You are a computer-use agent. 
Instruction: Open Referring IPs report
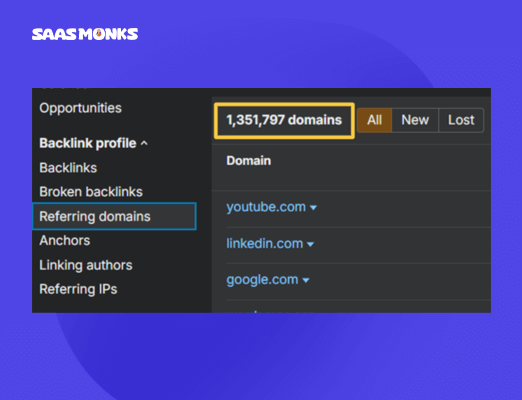point(78,289)
